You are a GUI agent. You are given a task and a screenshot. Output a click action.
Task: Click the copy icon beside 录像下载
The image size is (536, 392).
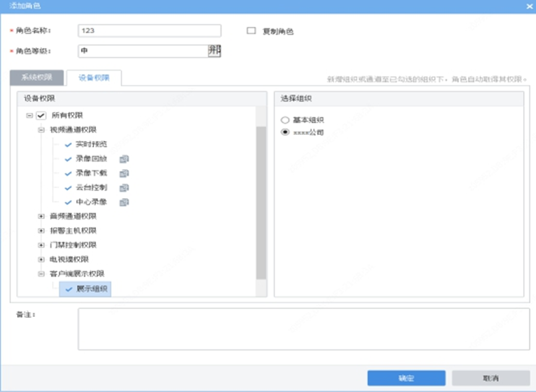[123, 173]
